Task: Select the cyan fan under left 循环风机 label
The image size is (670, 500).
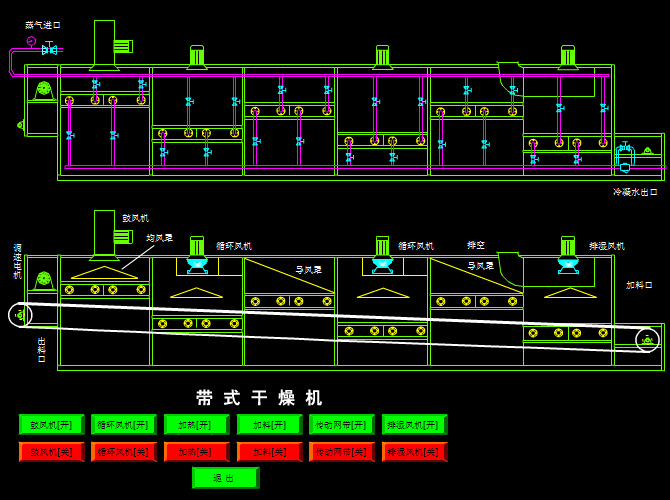Action: coord(197,265)
